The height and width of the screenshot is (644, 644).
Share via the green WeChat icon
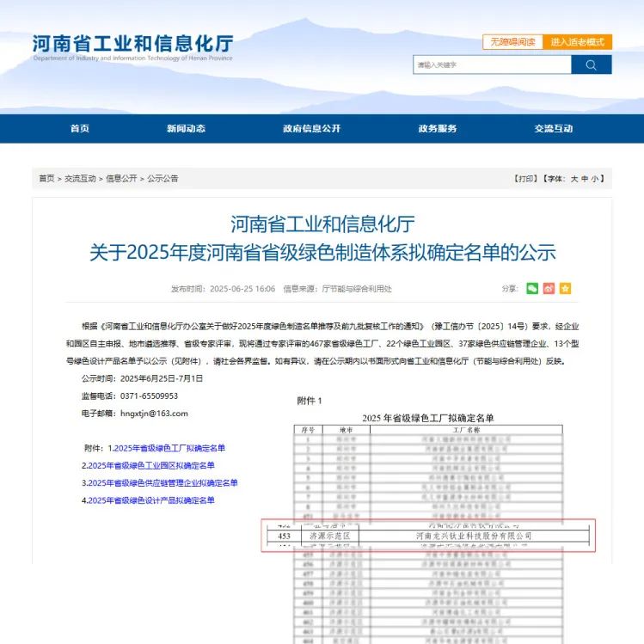coord(532,288)
